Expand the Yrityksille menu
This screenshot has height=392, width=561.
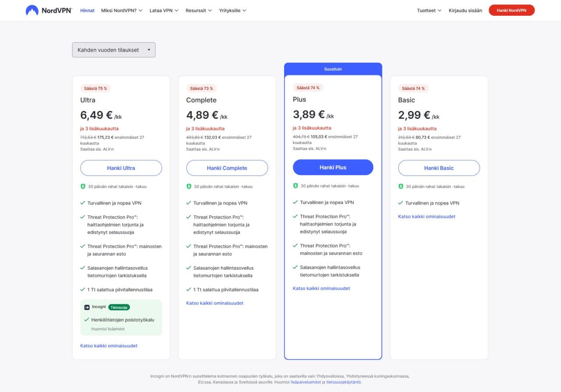233,11
